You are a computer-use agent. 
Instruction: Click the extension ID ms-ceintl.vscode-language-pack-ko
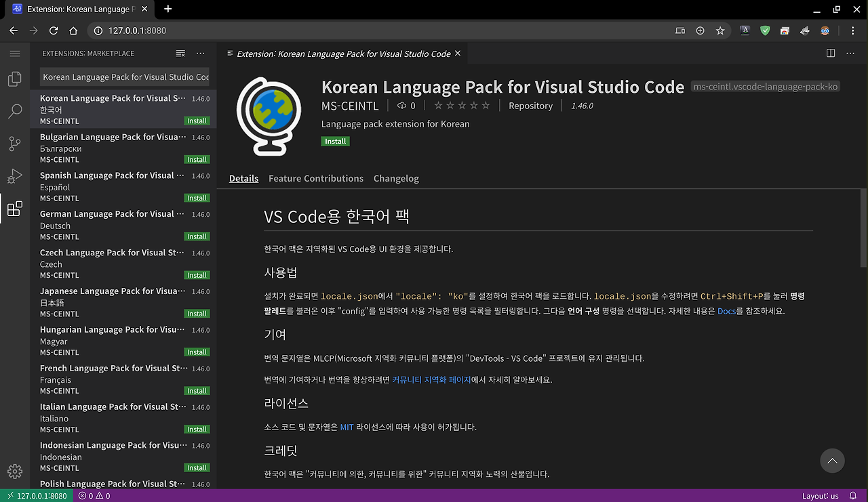coord(766,87)
